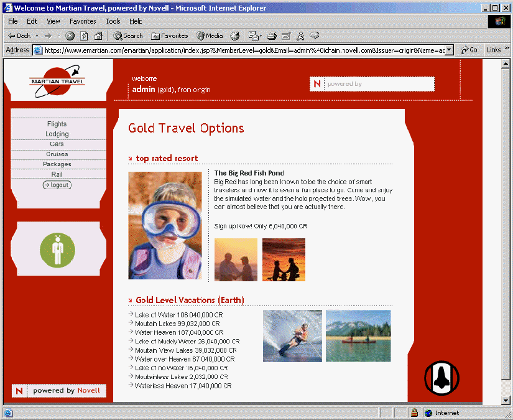513x420 pixels.
Task: Click the scrollbar up arrow
Action: click(506, 63)
